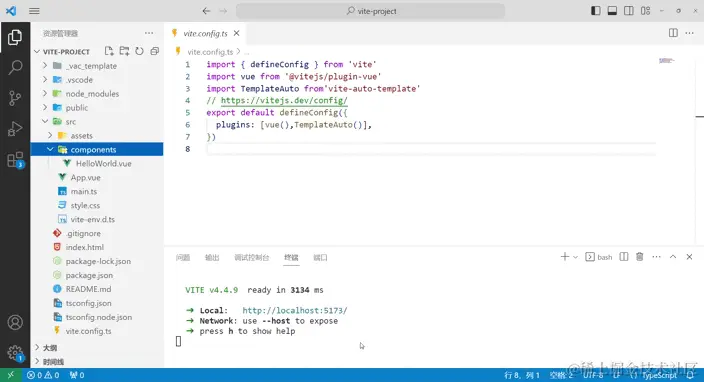Image resolution: width=704 pixels, height=382 pixels.
Task: Click the vite-project command center search box
Action: (370, 11)
